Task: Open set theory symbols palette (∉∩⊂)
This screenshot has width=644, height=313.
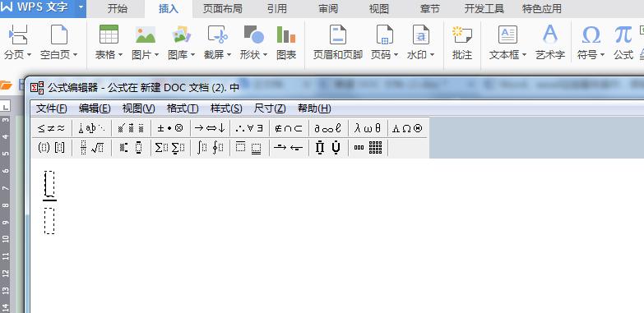Action: 289,128
